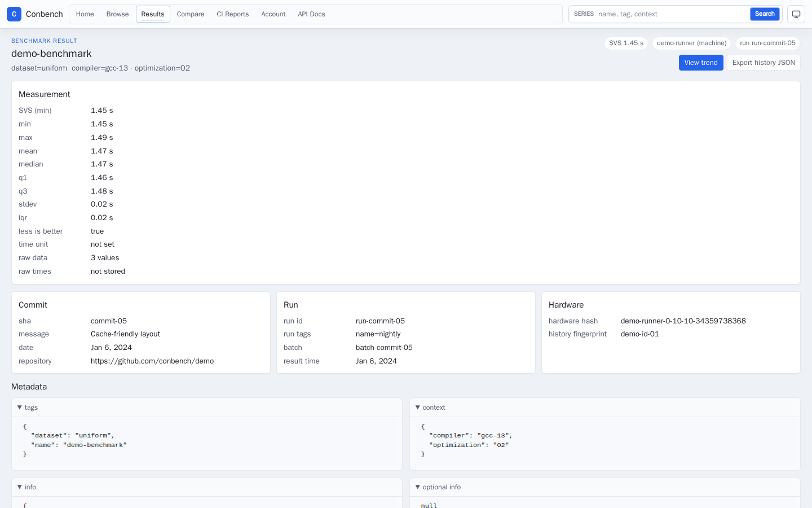Click the SVS 1.45 s badge
This screenshot has height=508, width=812.
(626, 43)
